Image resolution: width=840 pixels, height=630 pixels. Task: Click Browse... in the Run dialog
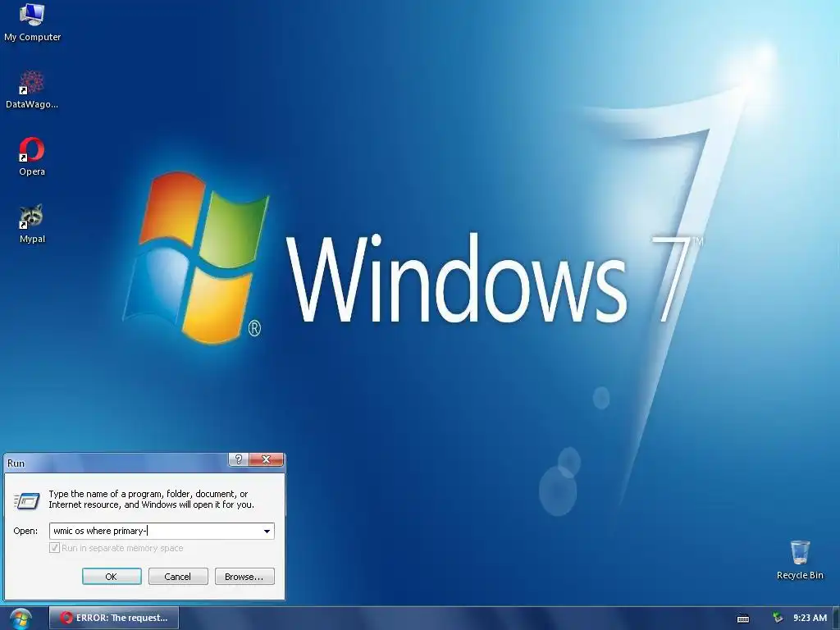pos(244,577)
